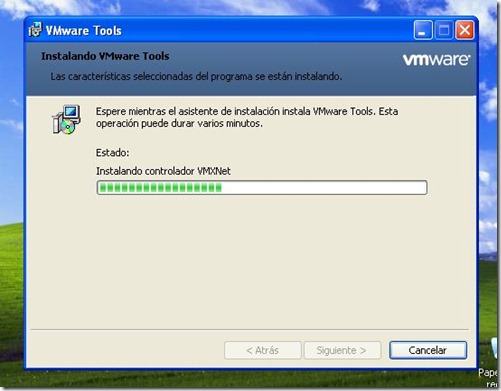The image size is (501, 391).
Task: Click the vmware logo in header
Action: click(x=436, y=60)
